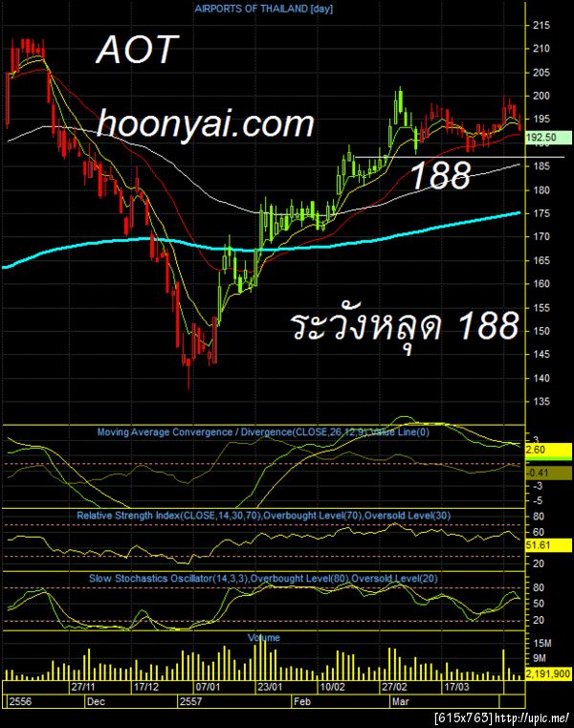Click the 200 price axis label

pyautogui.click(x=541, y=96)
